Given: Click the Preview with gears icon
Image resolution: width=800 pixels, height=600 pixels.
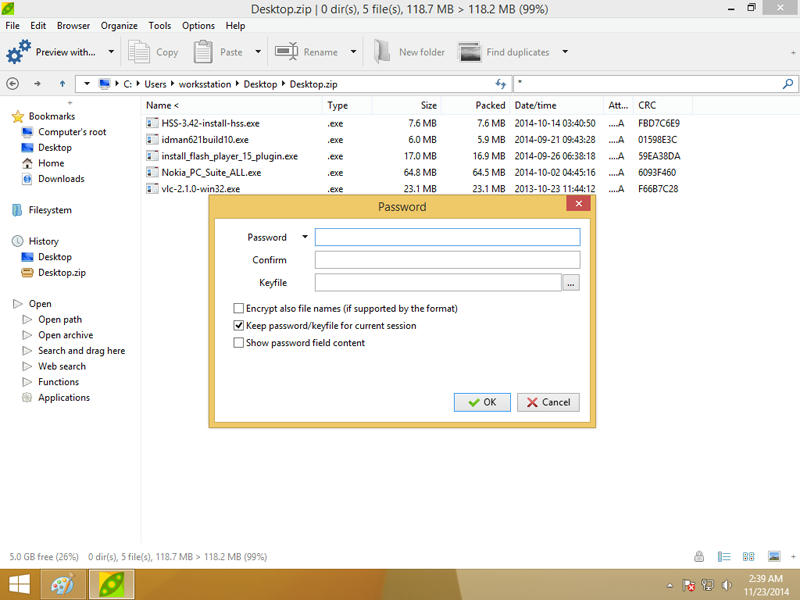Looking at the screenshot, I should 18,52.
